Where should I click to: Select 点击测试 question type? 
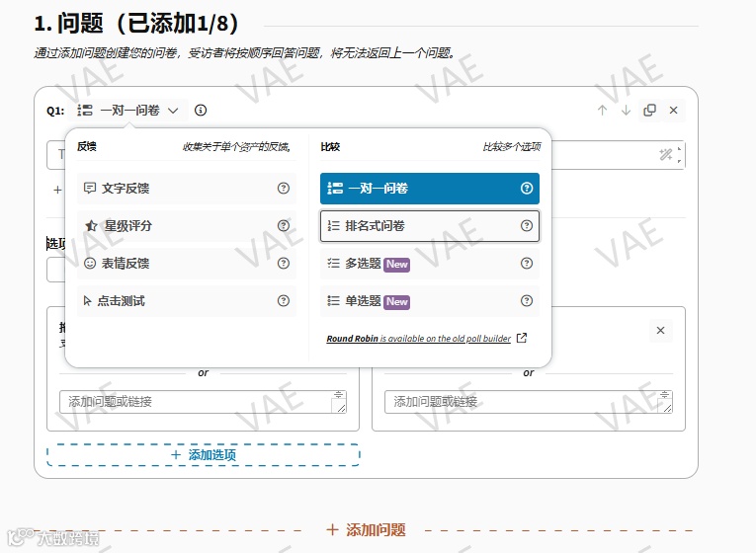click(x=187, y=301)
